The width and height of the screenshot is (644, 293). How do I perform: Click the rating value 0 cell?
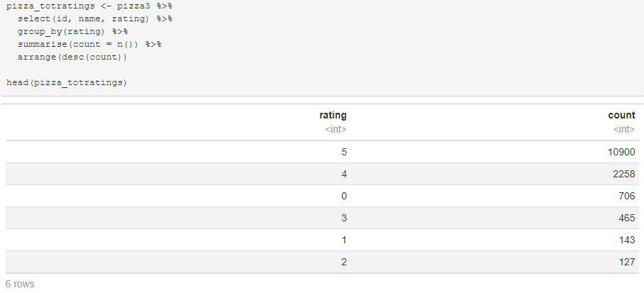pos(344,196)
